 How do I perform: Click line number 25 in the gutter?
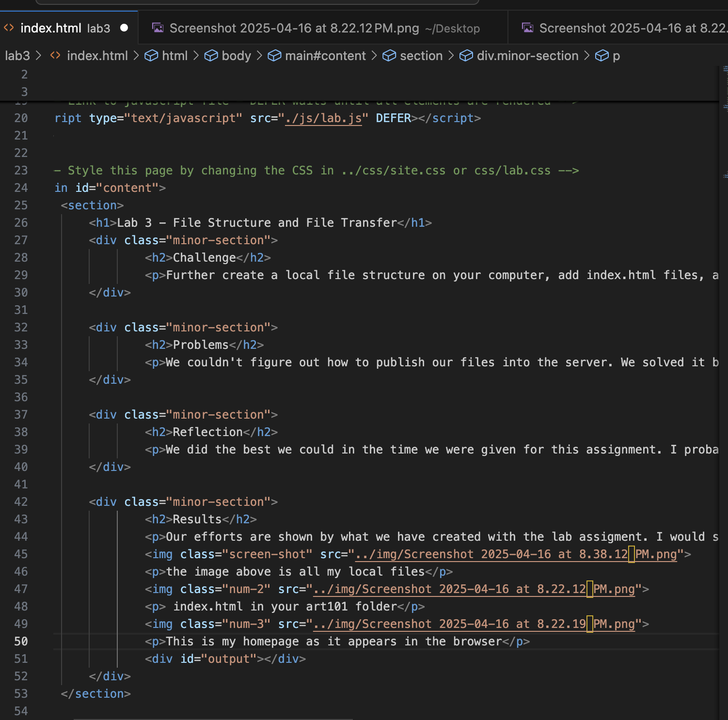pyautogui.click(x=21, y=205)
